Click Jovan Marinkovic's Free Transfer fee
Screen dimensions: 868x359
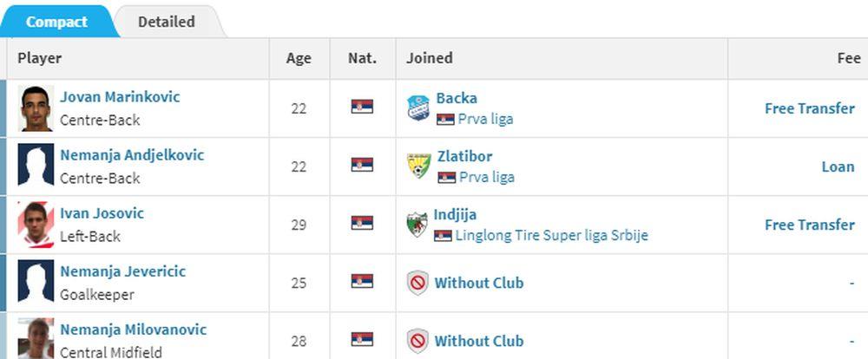(809, 108)
